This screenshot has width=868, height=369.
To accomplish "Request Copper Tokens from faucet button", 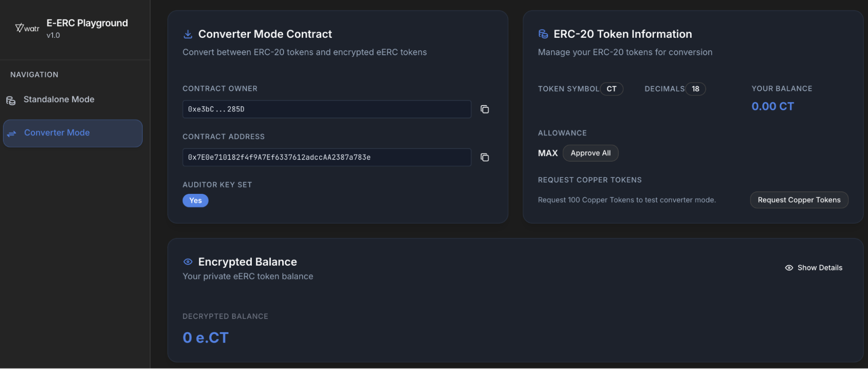I will (x=799, y=200).
